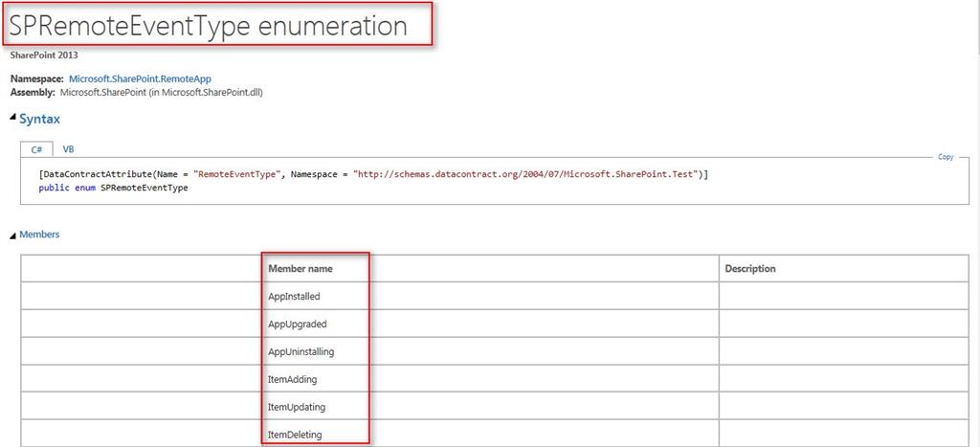Click the Description column header
Image resolution: width=980 pixels, height=447 pixels.
750,269
